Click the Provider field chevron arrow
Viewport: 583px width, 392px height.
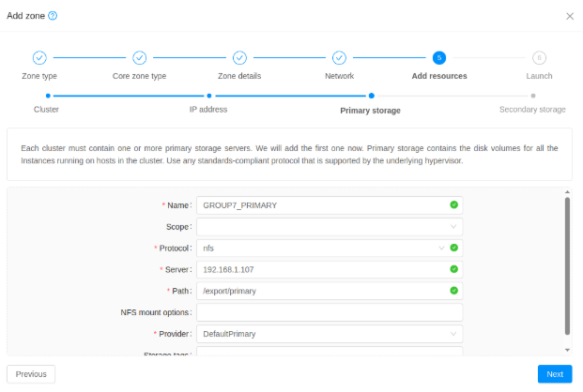tap(453, 334)
